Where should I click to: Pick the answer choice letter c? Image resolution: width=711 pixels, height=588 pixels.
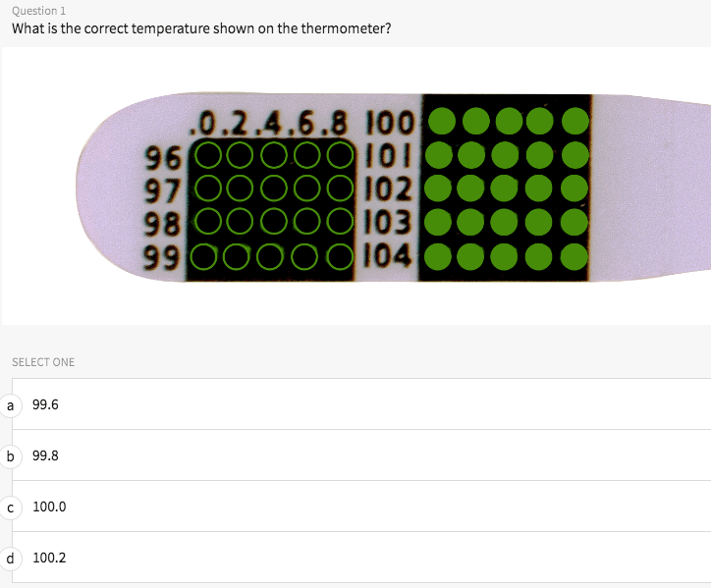tap(11, 507)
